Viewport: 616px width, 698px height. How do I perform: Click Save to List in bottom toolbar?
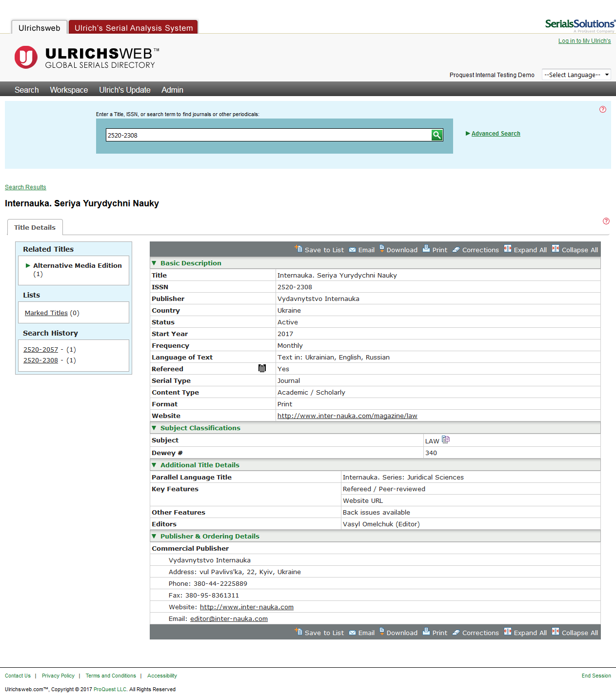pos(319,632)
